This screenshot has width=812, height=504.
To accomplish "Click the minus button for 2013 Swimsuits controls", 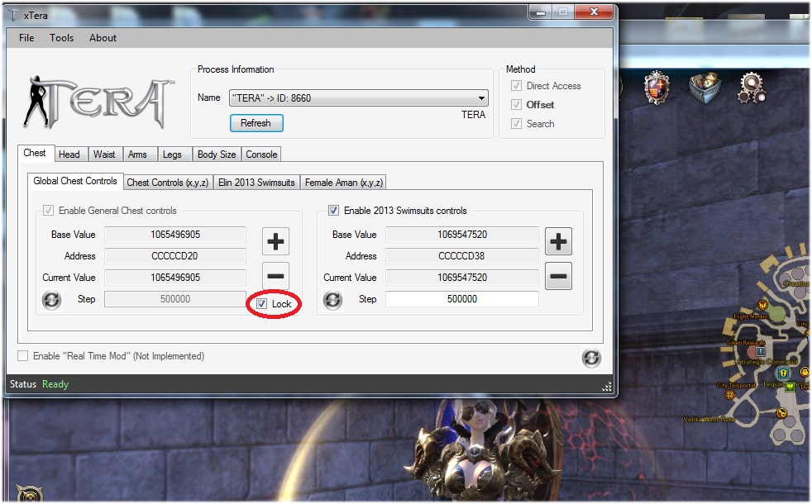I will 559,277.
